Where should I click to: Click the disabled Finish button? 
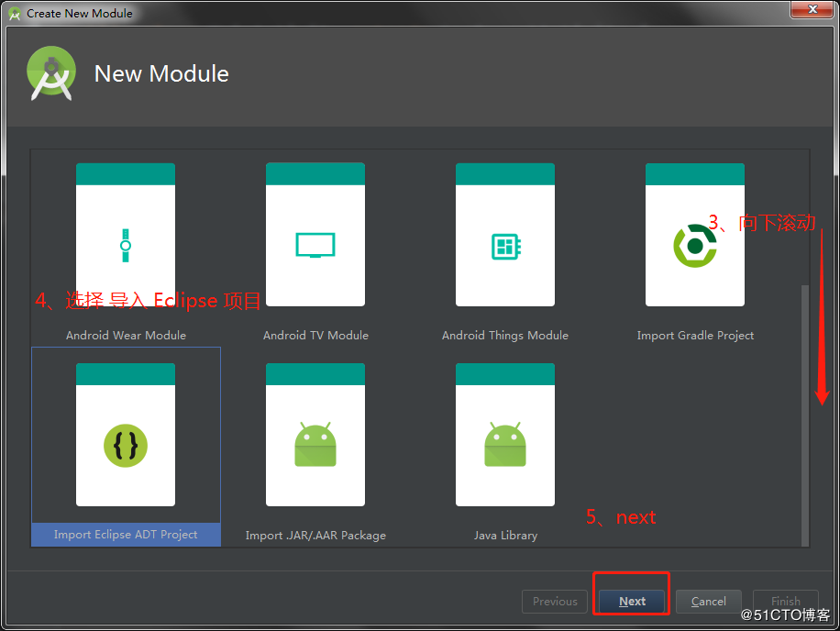coord(785,601)
